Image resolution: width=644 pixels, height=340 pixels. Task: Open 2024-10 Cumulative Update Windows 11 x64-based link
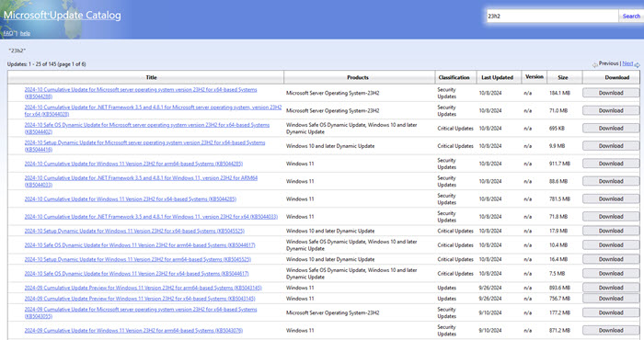click(131, 198)
